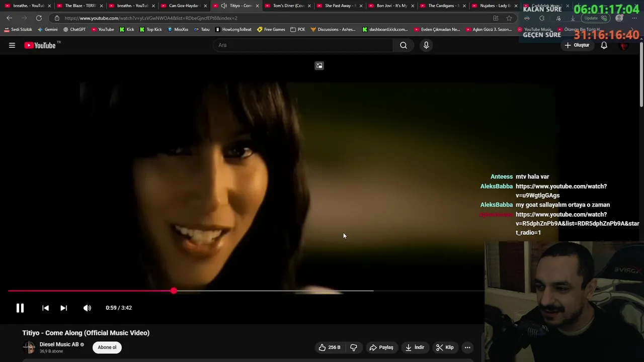644x362 pixels.
Task: Expand the POE bookmarks folder
Action: [298, 30]
